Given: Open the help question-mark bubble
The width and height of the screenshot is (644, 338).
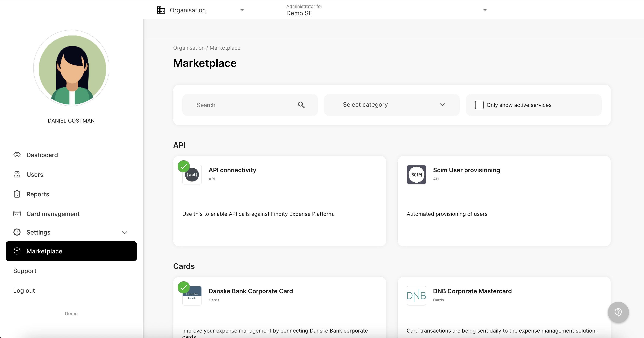Looking at the screenshot, I should point(618,312).
